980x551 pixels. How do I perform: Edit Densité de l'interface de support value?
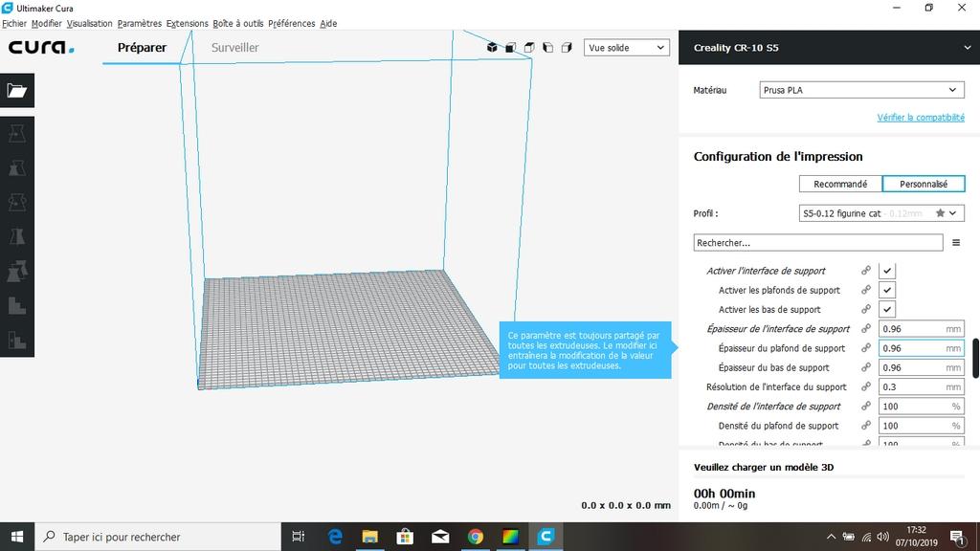pyautogui.click(x=922, y=406)
